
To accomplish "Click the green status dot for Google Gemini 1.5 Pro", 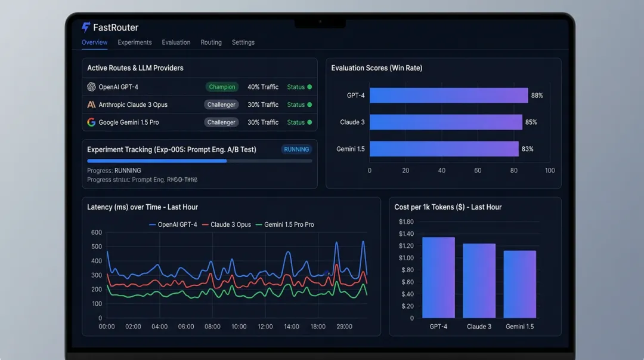I will 309,122.
